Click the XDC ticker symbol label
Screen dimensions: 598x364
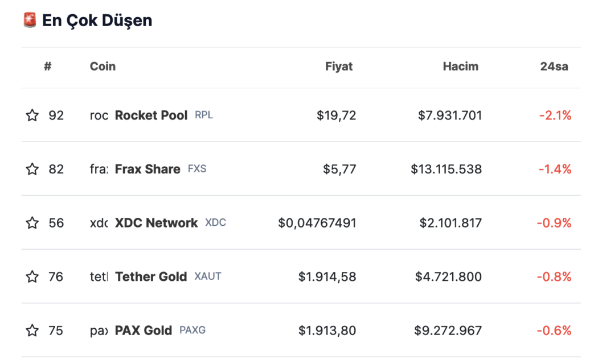(215, 222)
